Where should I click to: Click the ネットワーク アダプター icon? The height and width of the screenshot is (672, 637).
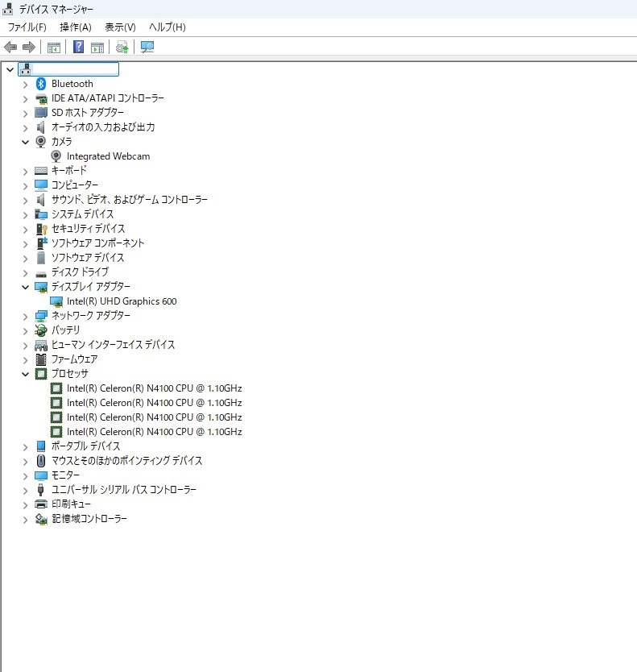pyautogui.click(x=41, y=316)
